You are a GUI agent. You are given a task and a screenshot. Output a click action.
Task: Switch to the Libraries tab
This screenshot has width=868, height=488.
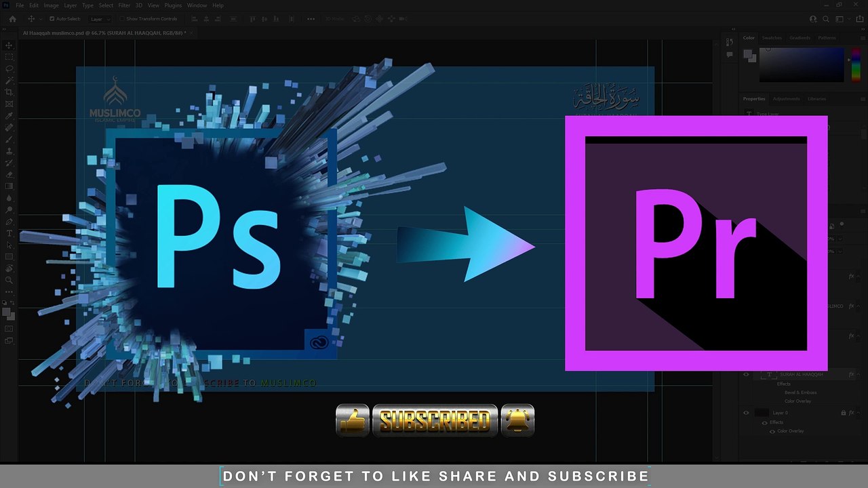click(x=816, y=99)
